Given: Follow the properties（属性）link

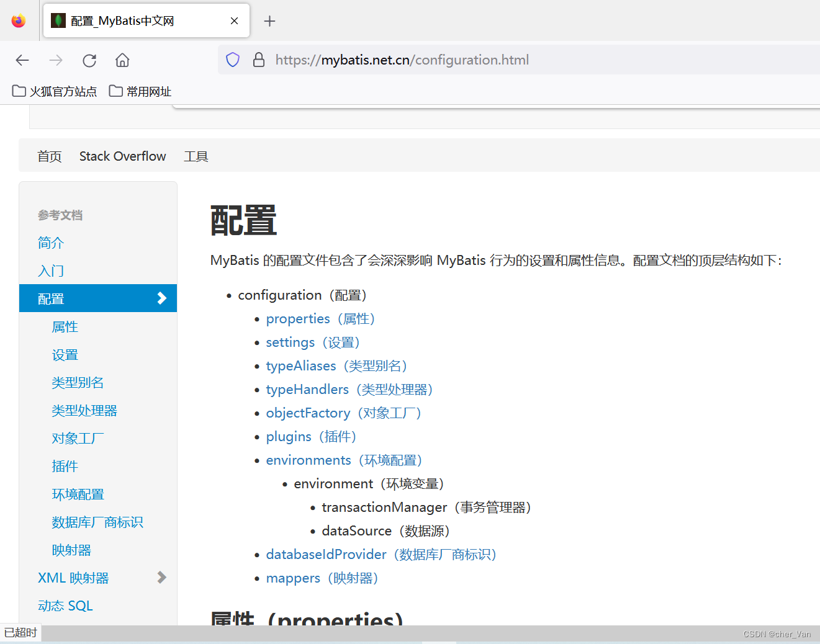Looking at the screenshot, I should pos(321,319).
